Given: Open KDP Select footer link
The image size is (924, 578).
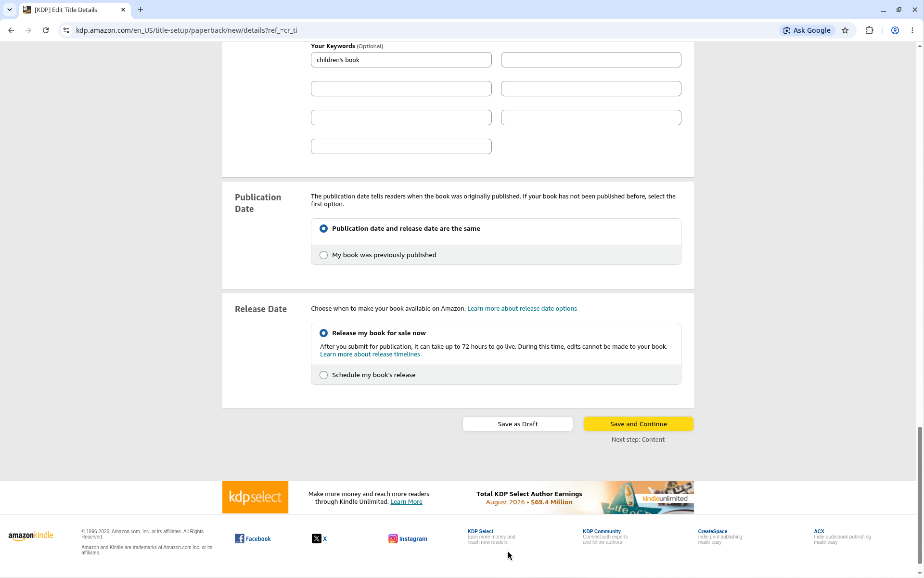Looking at the screenshot, I should (x=480, y=532).
